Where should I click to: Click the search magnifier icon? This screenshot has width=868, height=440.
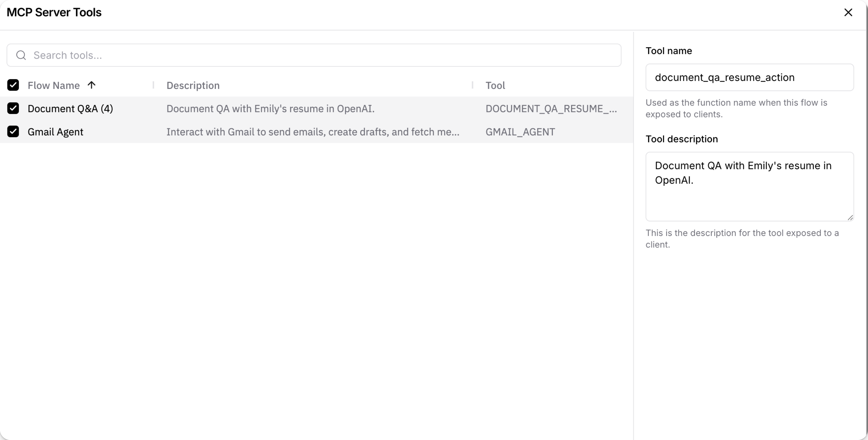(x=21, y=55)
